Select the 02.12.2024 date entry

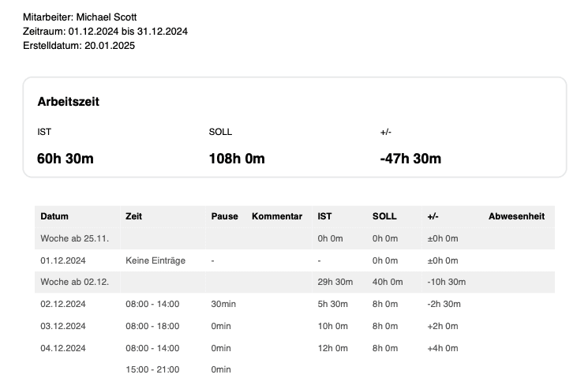[x=63, y=304]
